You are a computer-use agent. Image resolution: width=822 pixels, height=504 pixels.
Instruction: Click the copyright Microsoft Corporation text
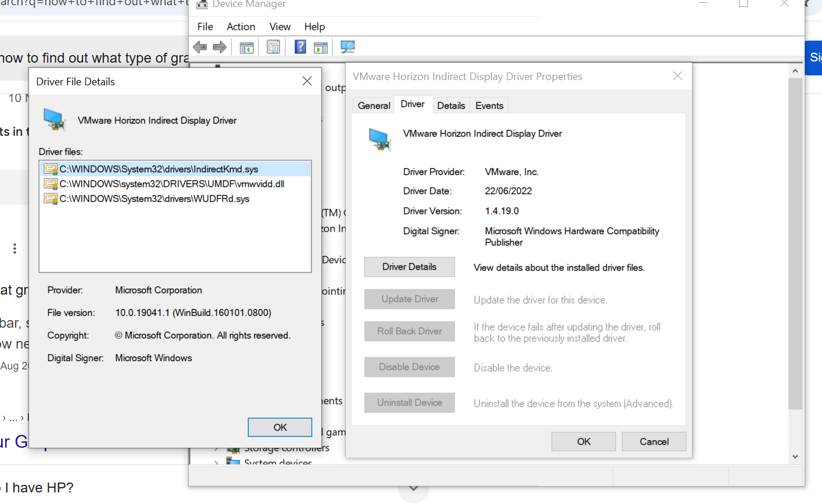pos(202,335)
